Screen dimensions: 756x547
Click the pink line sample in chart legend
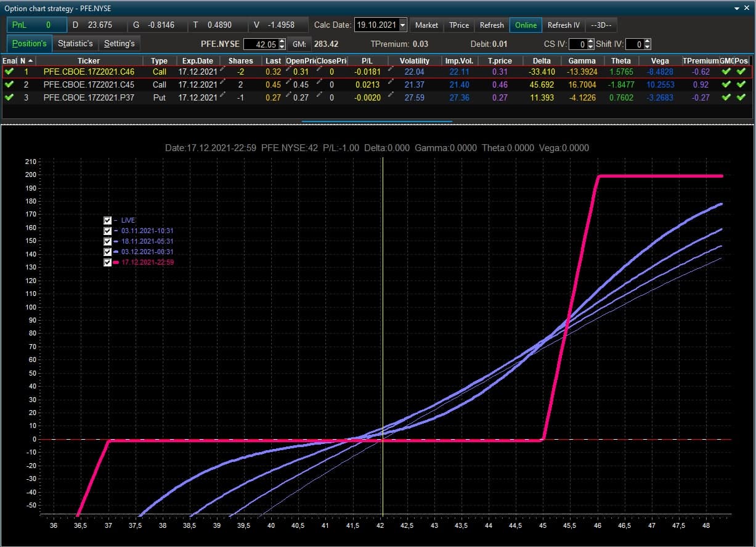pyautogui.click(x=116, y=262)
